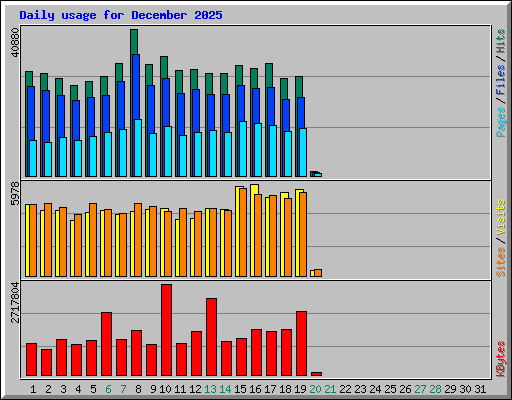Click day 30 on the x-axis

(465, 389)
